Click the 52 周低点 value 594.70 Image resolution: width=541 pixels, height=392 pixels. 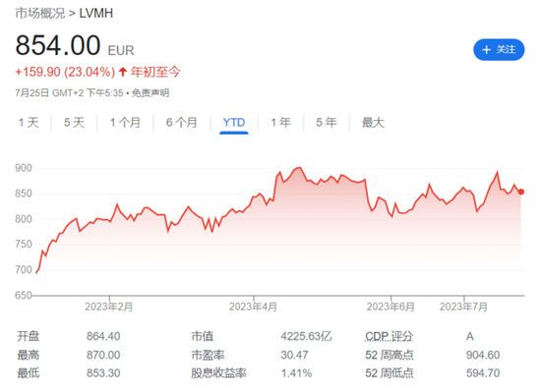(483, 373)
